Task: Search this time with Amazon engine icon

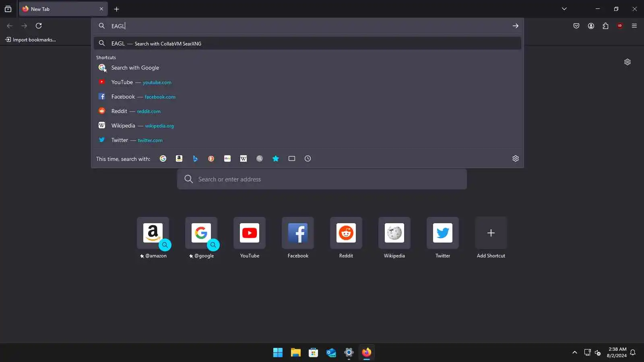Action: coord(179,158)
